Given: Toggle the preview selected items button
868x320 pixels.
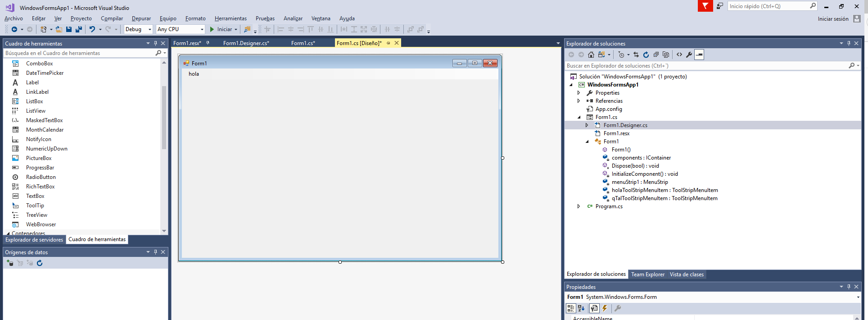Looking at the screenshot, I should [699, 55].
